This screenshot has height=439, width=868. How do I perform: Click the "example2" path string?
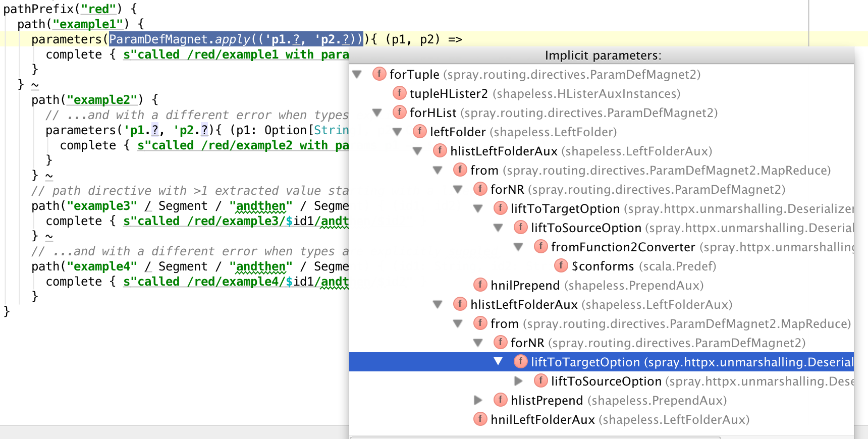click(x=102, y=99)
